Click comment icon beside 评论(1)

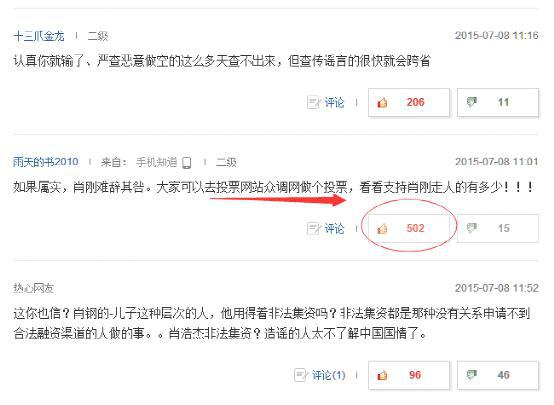tap(301, 375)
